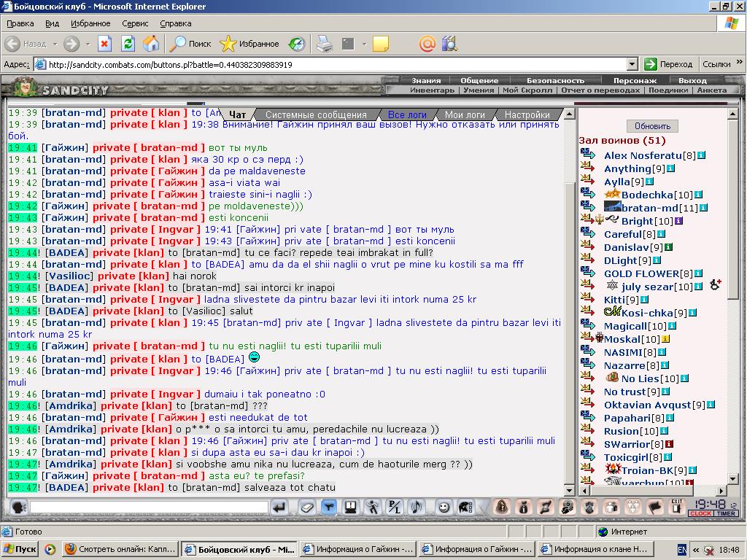
Task: Click private-message arrow icon beside Careful
Action: pos(588,232)
